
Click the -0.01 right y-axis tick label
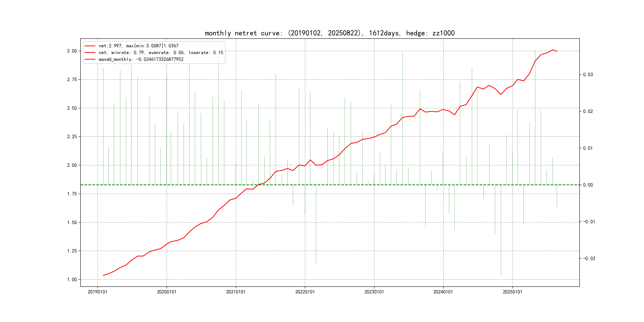point(589,222)
